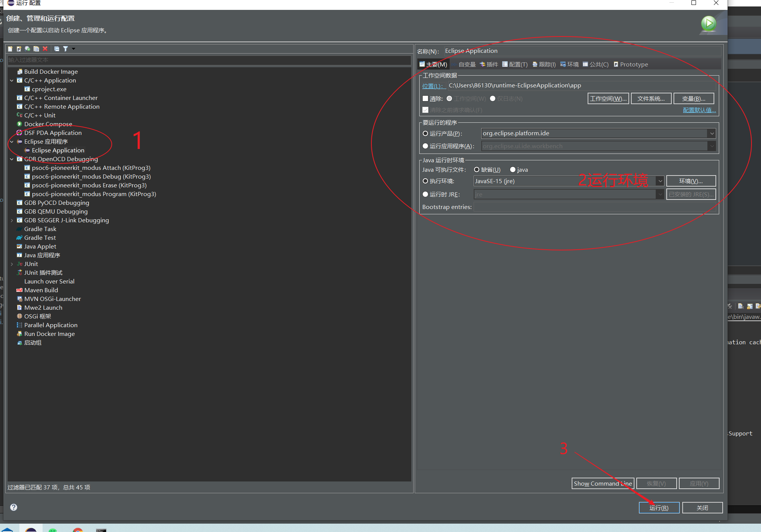Click the filter funnel icon
The image size is (761, 532).
coord(65,49)
